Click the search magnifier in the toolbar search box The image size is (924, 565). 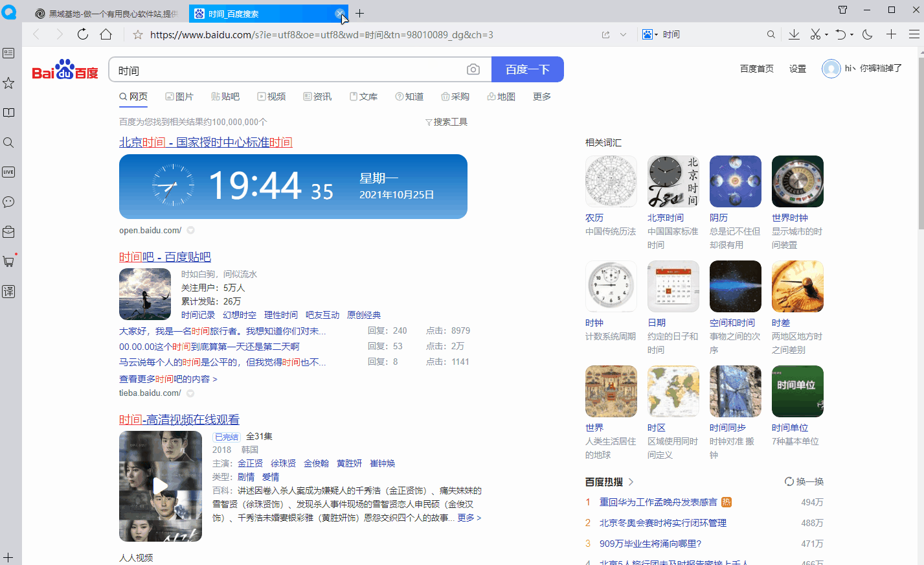tap(771, 35)
